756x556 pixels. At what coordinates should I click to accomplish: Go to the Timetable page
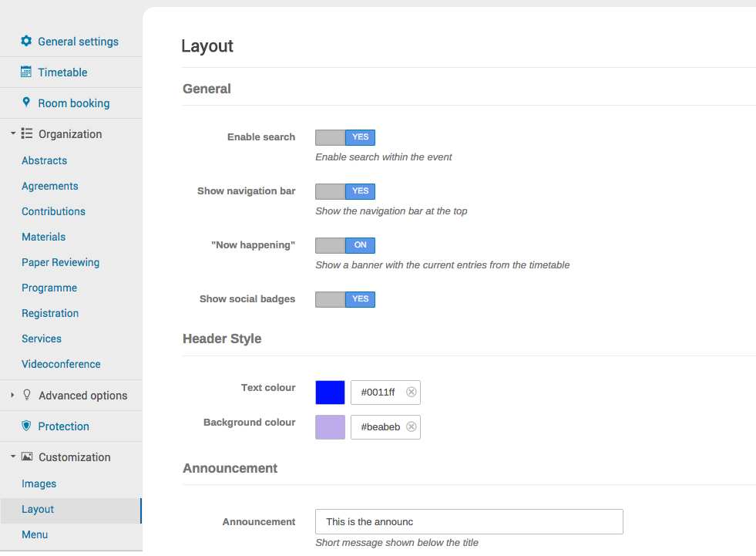click(62, 72)
